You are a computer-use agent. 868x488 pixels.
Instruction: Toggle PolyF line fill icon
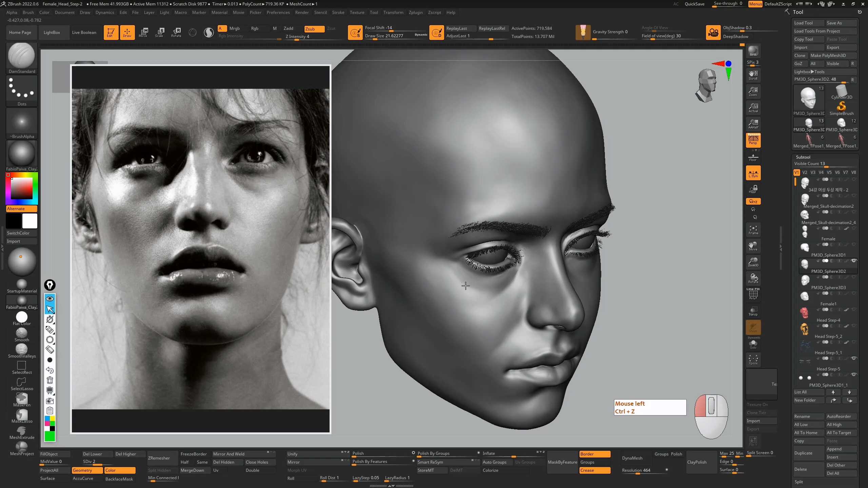753,294
